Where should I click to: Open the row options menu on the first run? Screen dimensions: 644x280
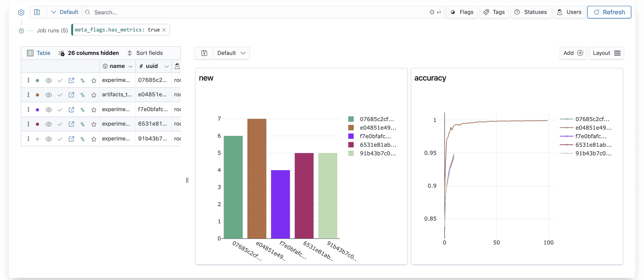[29, 80]
